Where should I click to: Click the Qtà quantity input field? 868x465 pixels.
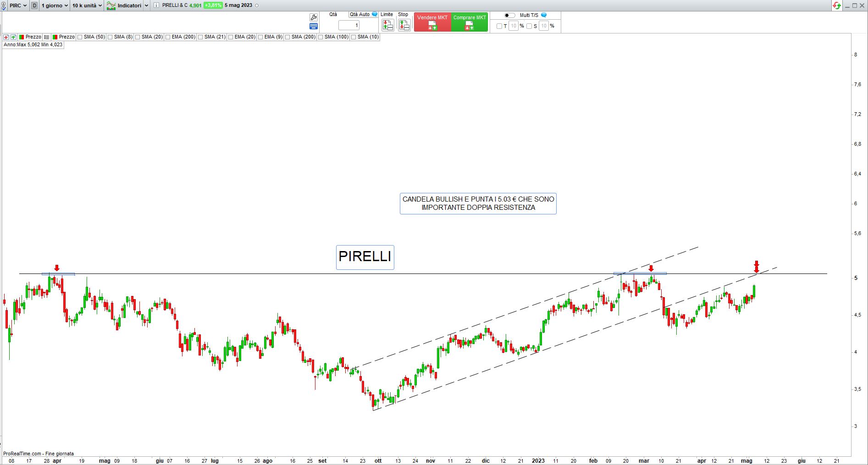pyautogui.click(x=349, y=26)
